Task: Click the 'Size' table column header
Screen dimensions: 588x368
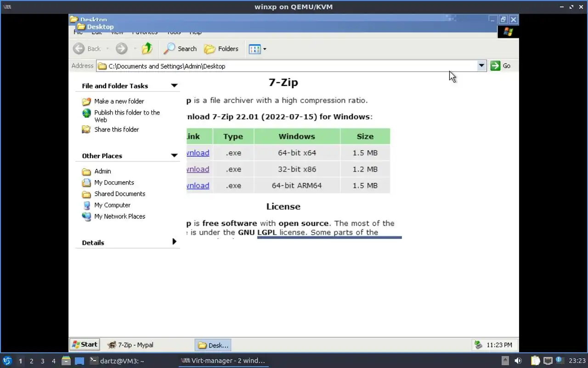Action: [x=365, y=137]
